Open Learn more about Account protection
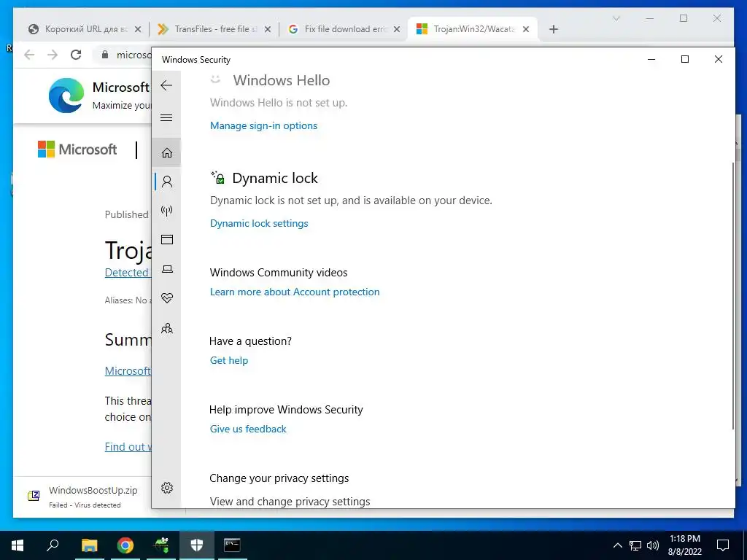This screenshot has width=747, height=560. click(x=295, y=292)
